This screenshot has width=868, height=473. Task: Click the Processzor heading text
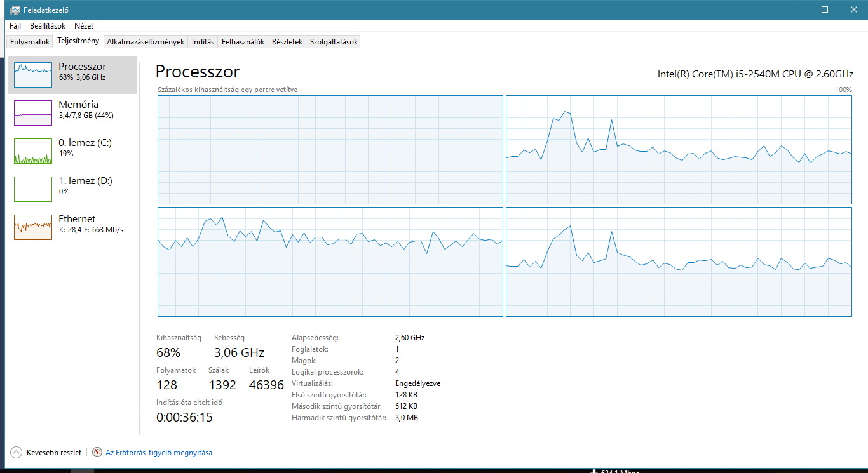[x=198, y=71]
